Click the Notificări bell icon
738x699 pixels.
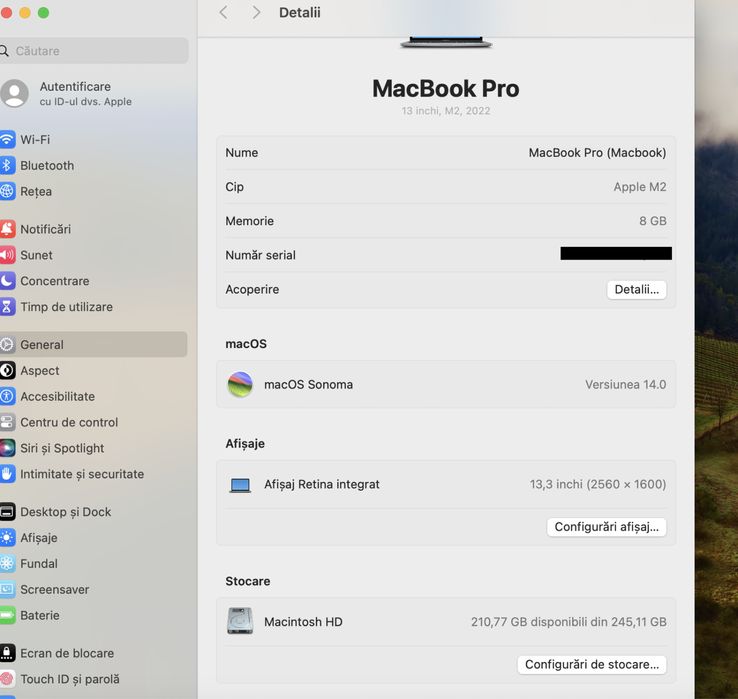click(x=7, y=229)
